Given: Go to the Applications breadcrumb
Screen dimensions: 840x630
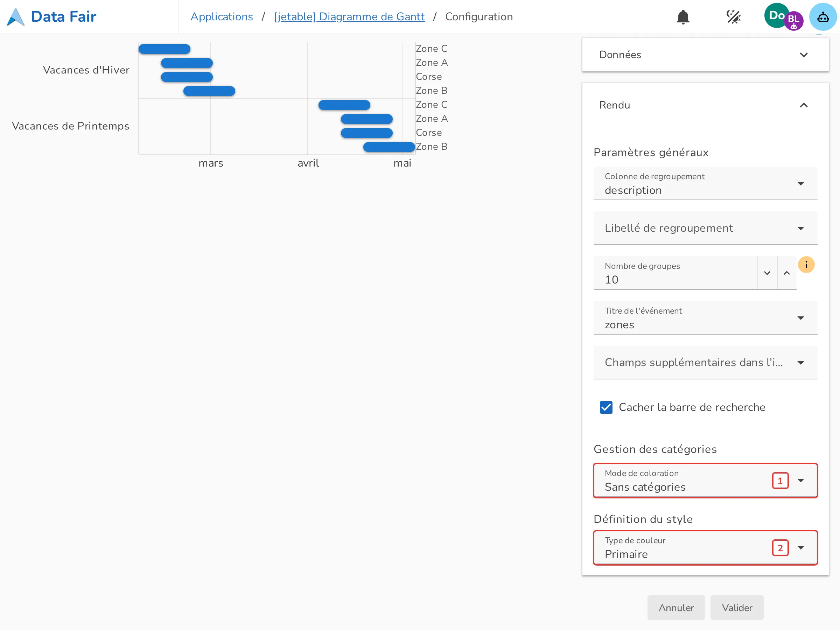Looking at the screenshot, I should coord(222,17).
